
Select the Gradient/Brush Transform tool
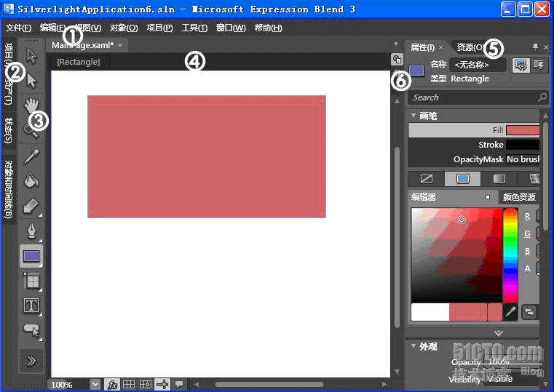(31, 206)
